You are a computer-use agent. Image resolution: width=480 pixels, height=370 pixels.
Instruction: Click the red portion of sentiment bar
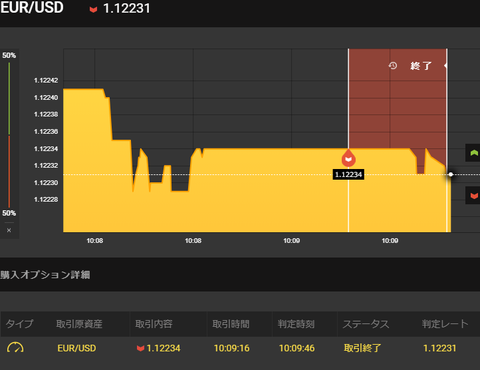(x=9, y=171)
